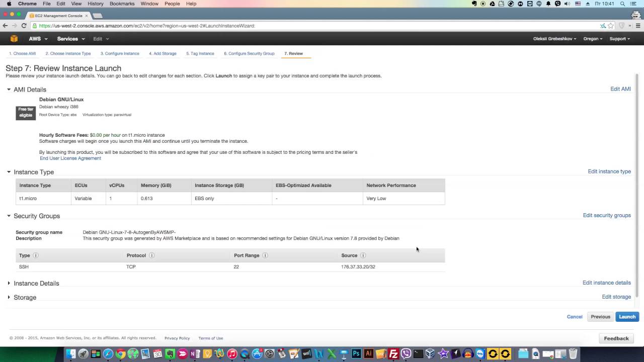Click the Edit AMI link
This screenshot has width=644, height=362.
[x=620, y=89]
